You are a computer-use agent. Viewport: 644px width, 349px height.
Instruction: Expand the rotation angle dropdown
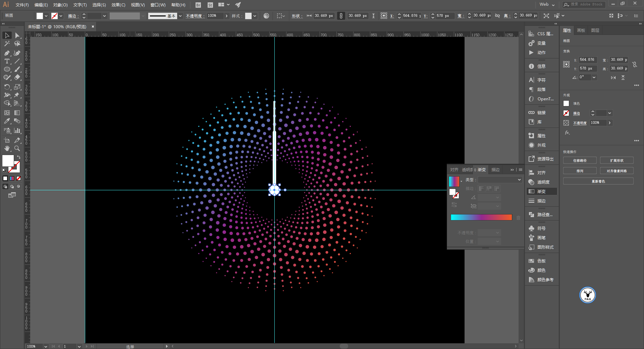click(594, 77)
